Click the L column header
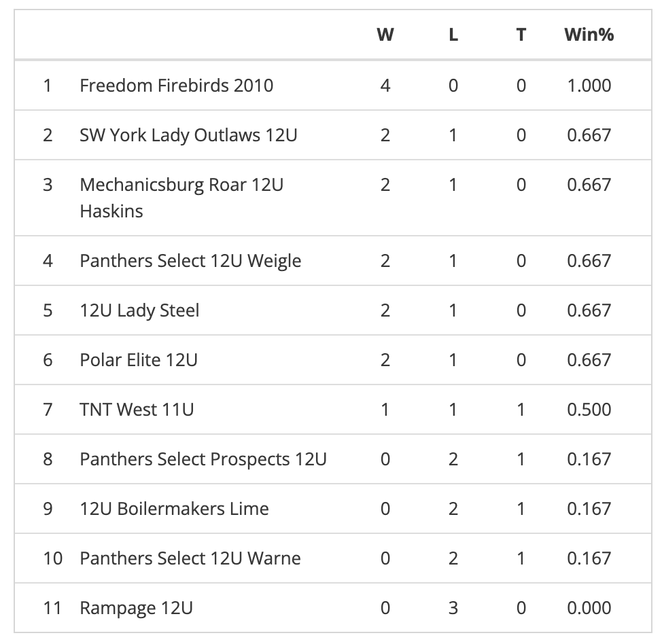Image resolution: width=662 pixels, height=644 pixels. (453, 35)
